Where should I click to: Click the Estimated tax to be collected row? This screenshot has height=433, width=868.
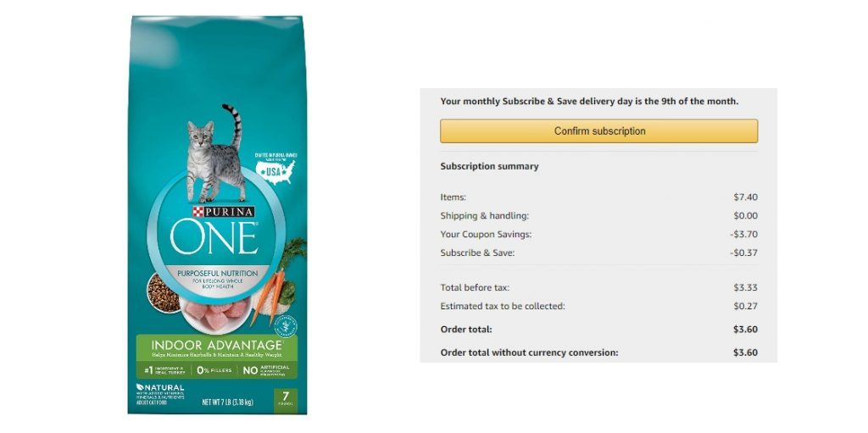point(599,306)
